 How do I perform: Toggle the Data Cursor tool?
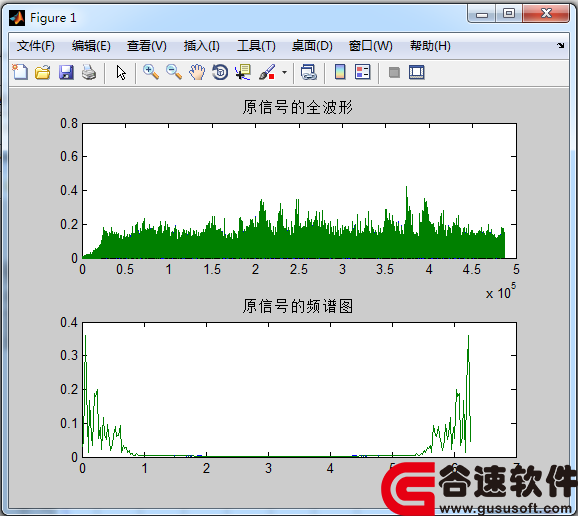click(243, 72)
